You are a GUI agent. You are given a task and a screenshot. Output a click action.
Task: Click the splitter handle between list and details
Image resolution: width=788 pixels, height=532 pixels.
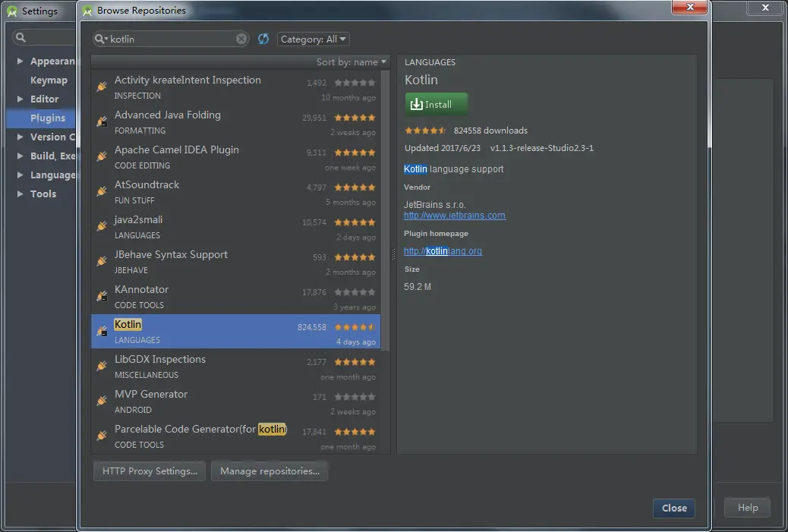pyautogui.click(x=393, y=255)
